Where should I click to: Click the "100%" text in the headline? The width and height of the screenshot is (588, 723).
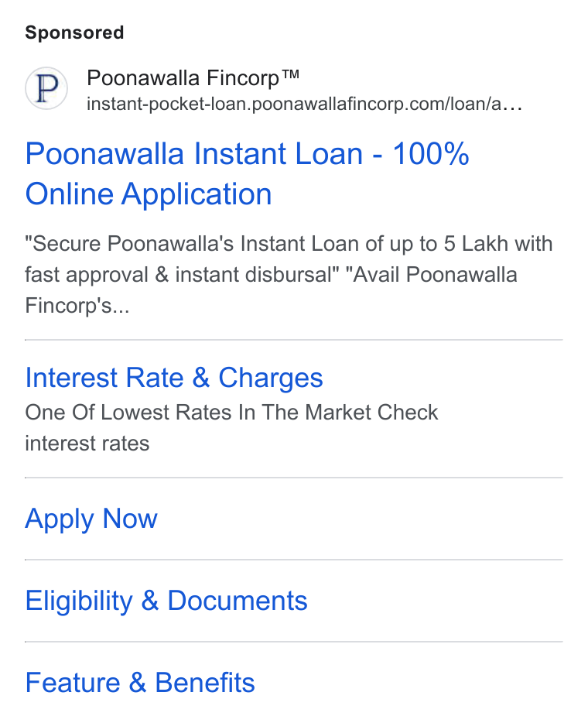click(x=431, y=153)
